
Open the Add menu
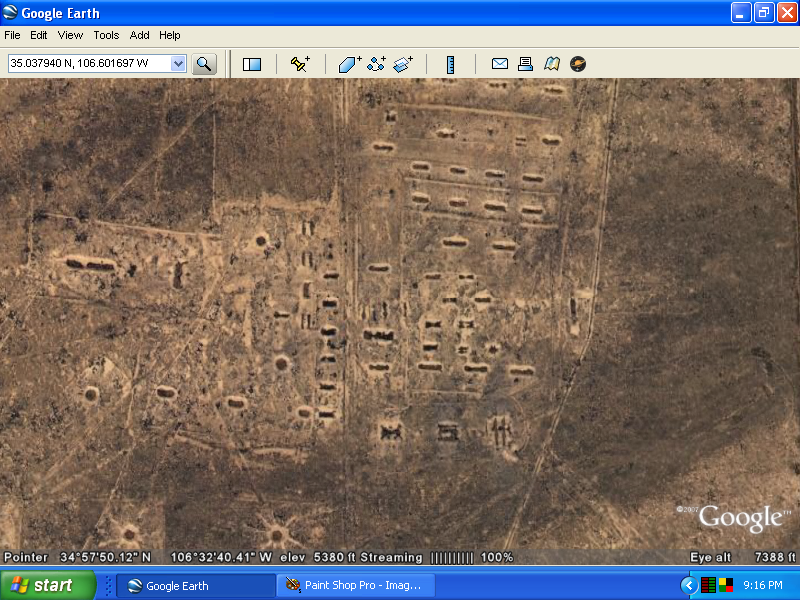coord(139,35)
